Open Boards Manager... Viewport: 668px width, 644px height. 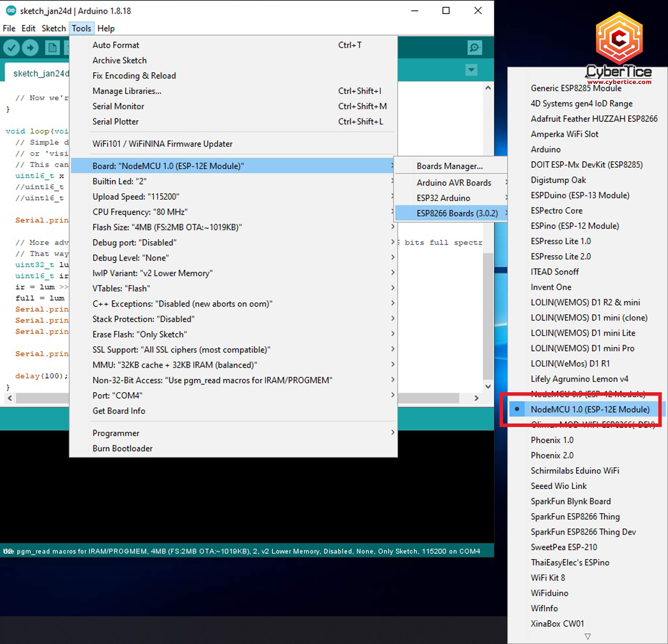tap(449, 166)
